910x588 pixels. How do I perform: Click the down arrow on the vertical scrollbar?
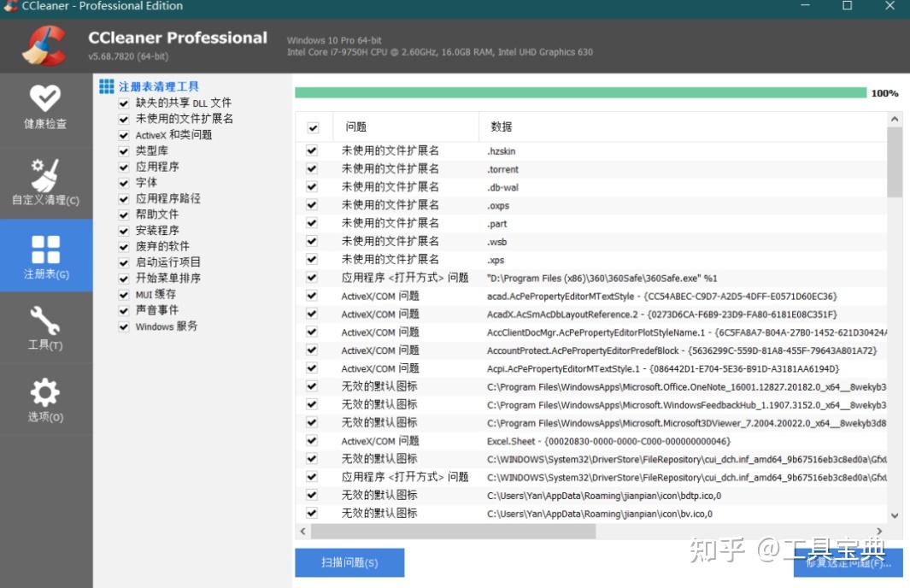click(x=895, y=514)
